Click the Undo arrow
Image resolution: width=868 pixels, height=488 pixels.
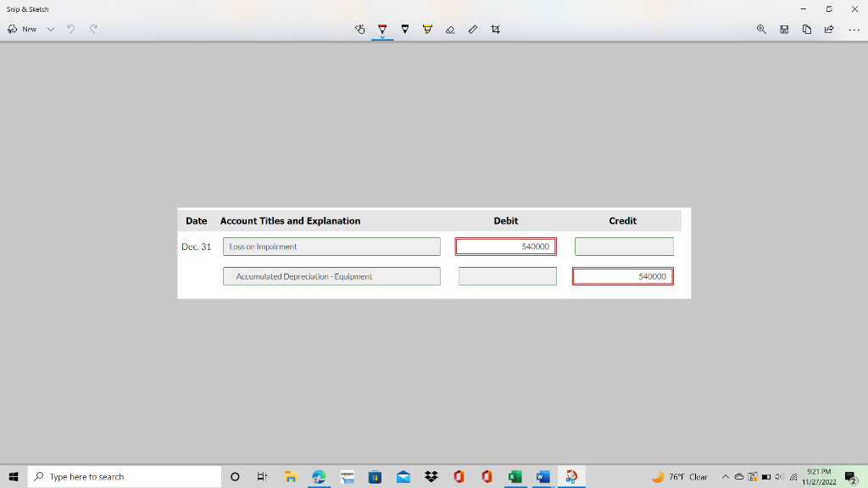point(71,28)
